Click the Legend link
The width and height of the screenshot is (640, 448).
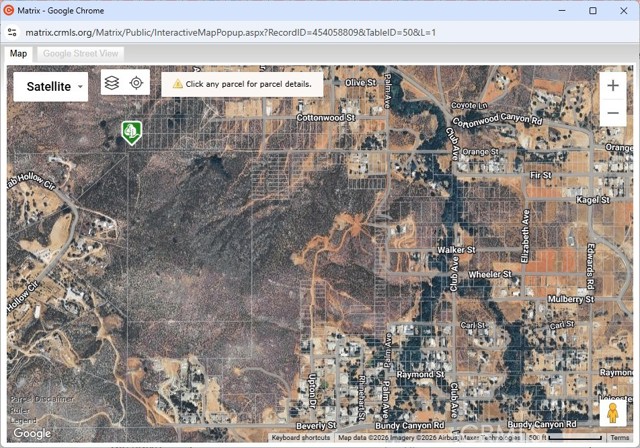tap(23, 420)
